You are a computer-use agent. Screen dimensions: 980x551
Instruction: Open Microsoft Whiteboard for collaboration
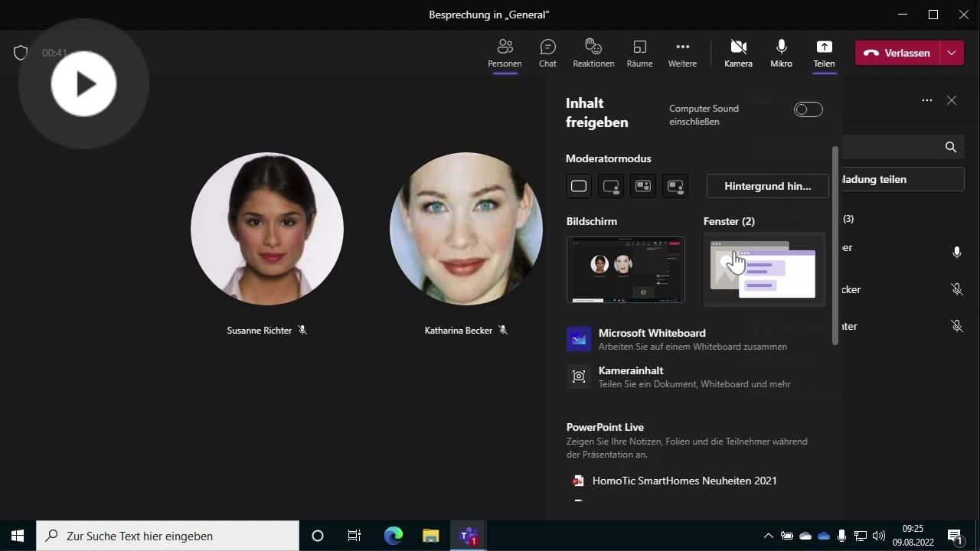[x=652, y=339]
